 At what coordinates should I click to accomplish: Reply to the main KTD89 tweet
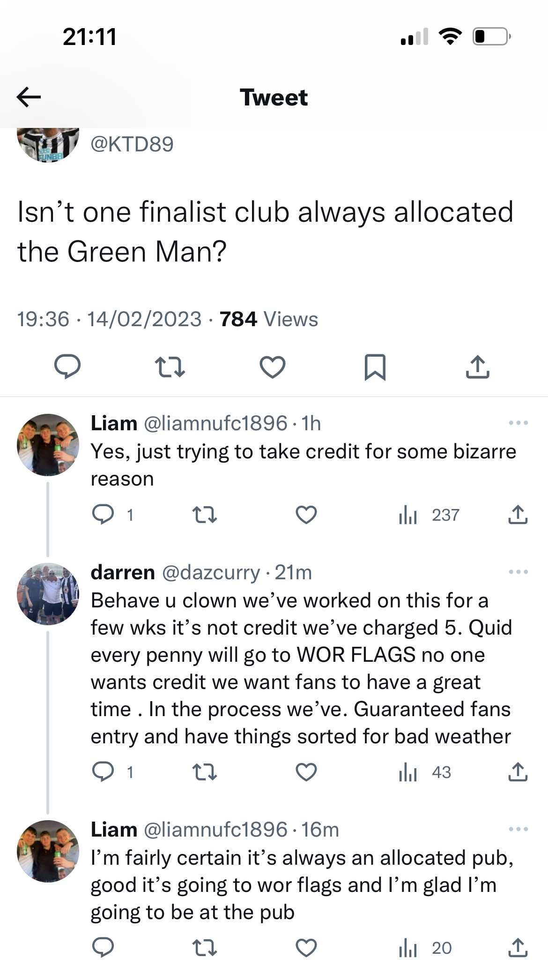pos(67,367)
